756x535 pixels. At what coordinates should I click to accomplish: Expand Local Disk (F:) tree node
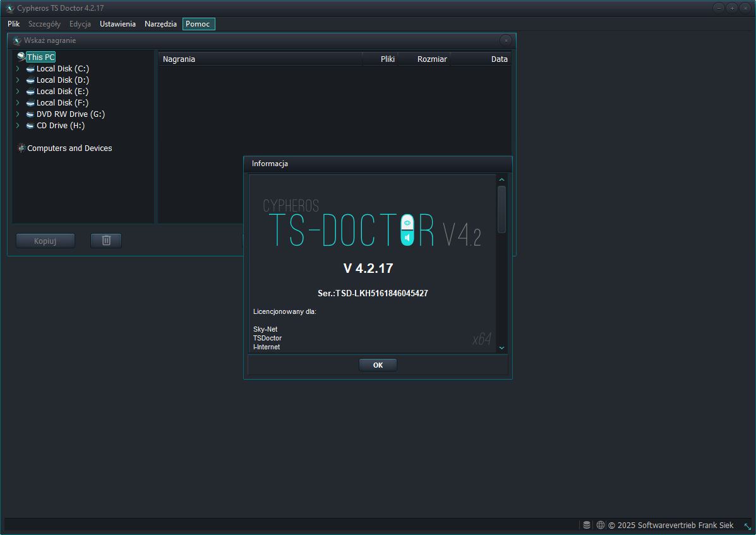pos(18,103)
